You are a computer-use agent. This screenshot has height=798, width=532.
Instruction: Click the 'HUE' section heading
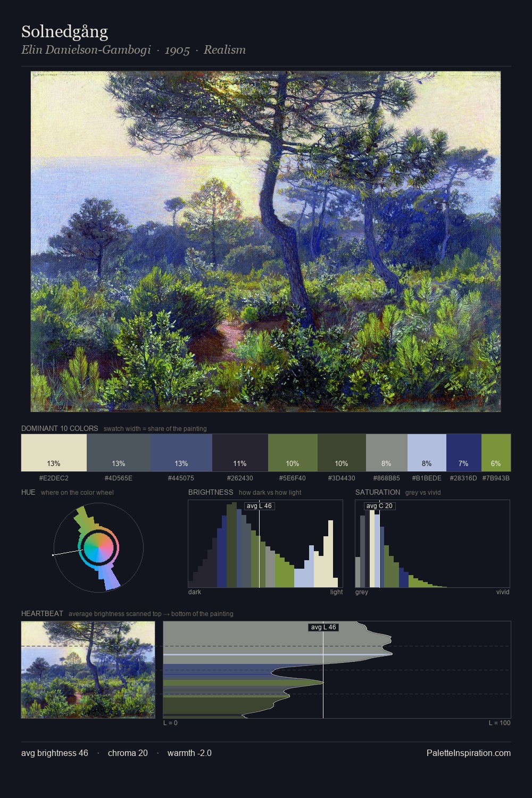[x=28, y=492]
